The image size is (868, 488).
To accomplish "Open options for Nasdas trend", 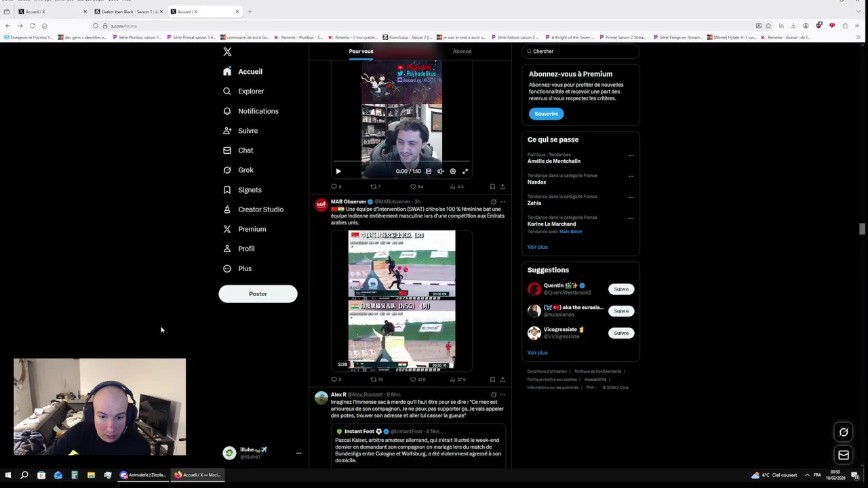I will pos(631,176).
